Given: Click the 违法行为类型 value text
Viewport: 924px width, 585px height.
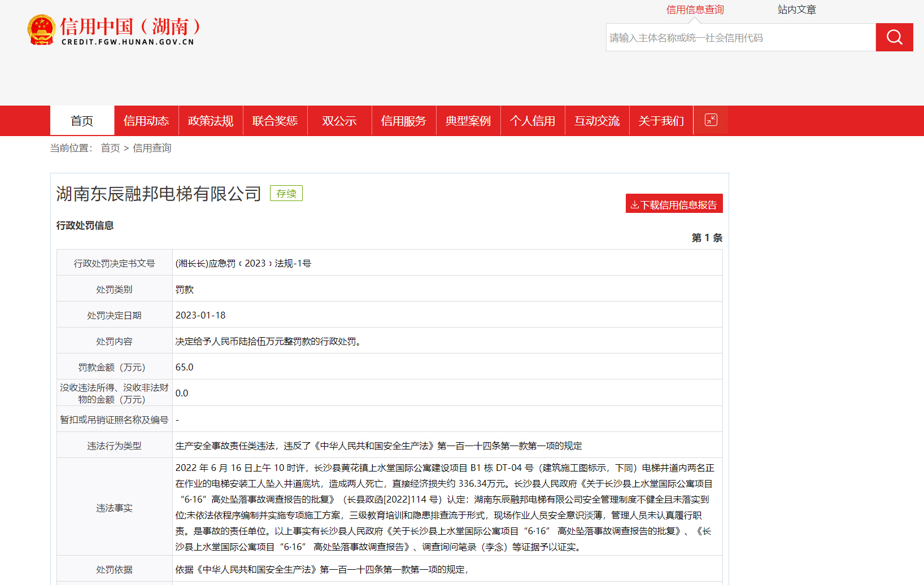Looking at the screenshot, I should [378, 446].
